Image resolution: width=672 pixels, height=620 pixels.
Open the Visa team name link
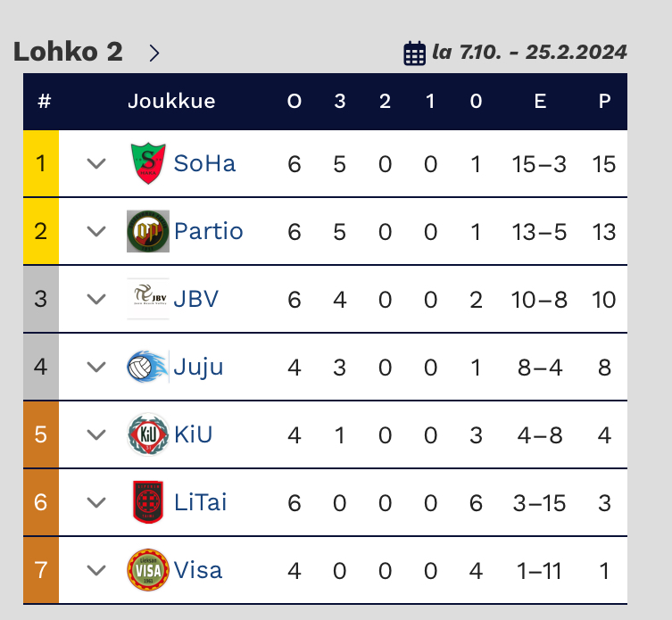(197, 570)
